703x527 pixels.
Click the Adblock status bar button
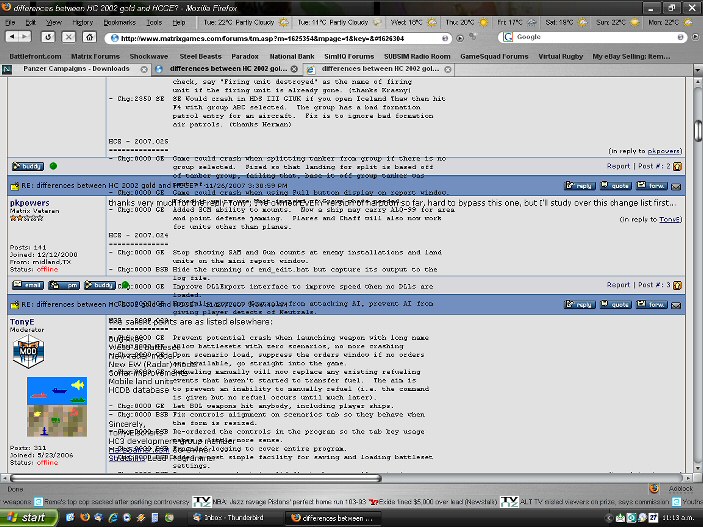tap(680, 489)
